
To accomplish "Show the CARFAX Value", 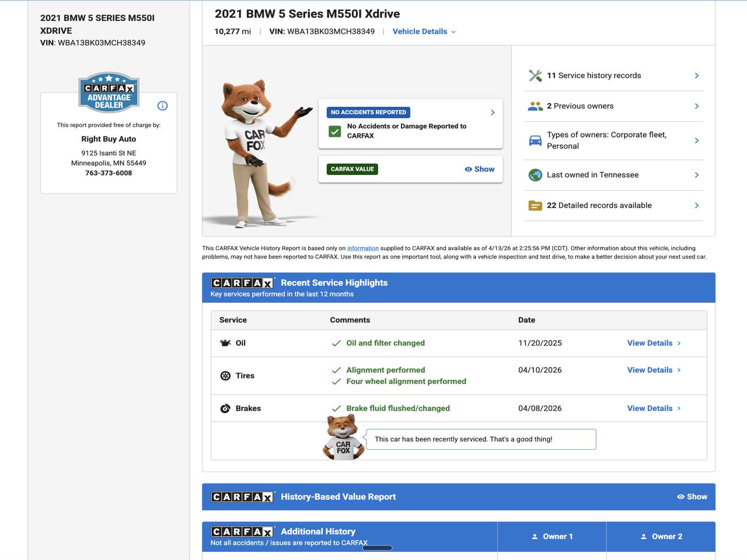I will 479,169.
